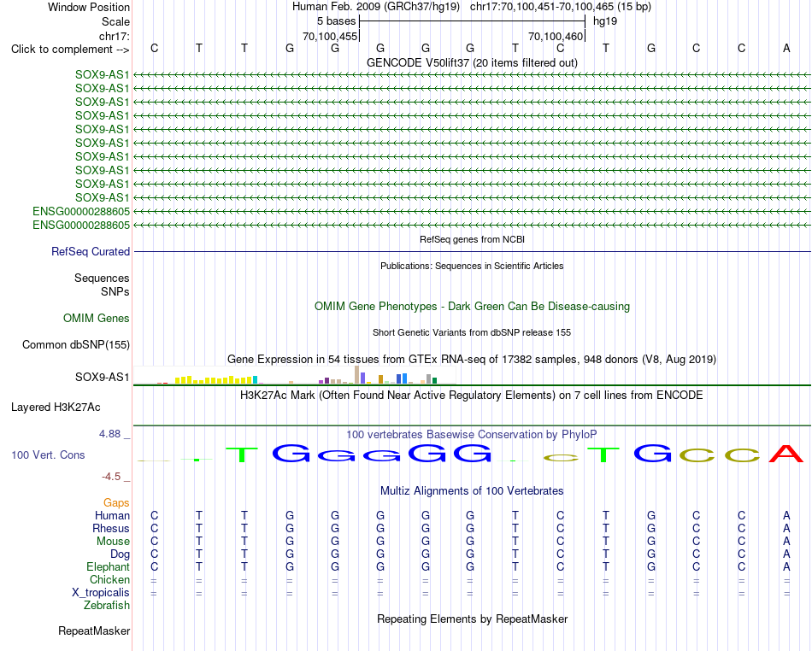Click the '100 Vert. Cons' track label

pos(48,455)
